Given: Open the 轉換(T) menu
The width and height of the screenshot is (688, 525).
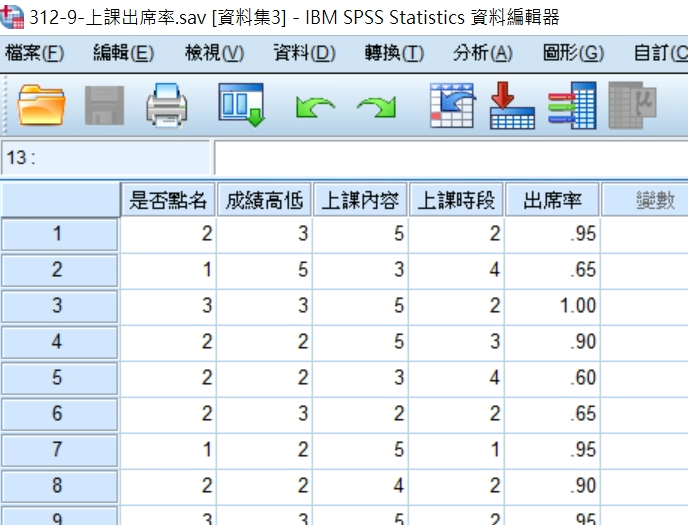Looking at the screenshot, I should pyautogui.click(x=393, y=53).
